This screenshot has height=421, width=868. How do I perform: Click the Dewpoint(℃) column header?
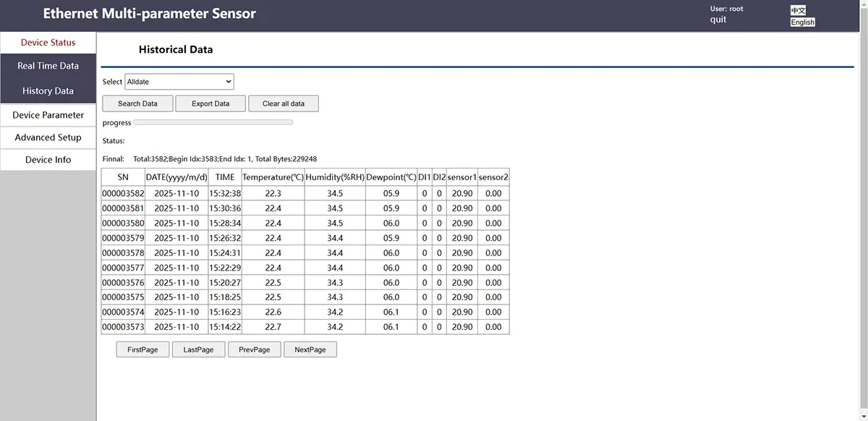click(x=391, y=177)
